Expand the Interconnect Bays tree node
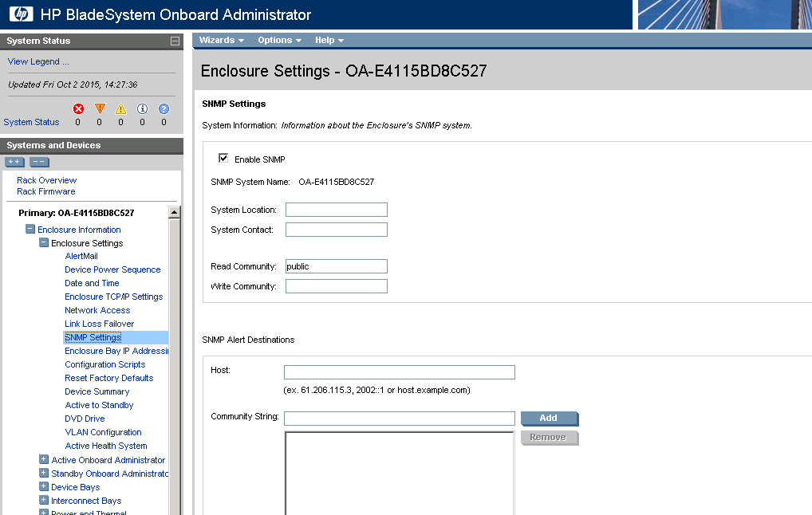812x515 pixels. point(44,500)
